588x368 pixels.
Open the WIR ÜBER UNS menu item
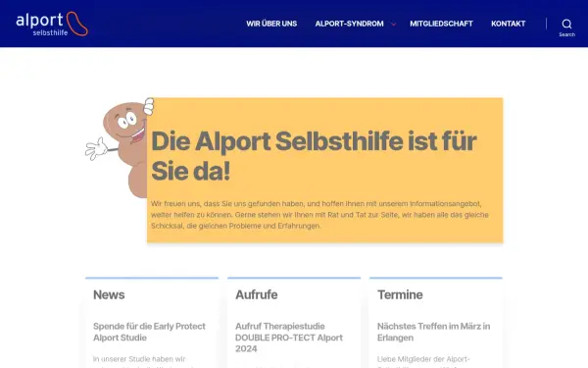tap(271, 24)
